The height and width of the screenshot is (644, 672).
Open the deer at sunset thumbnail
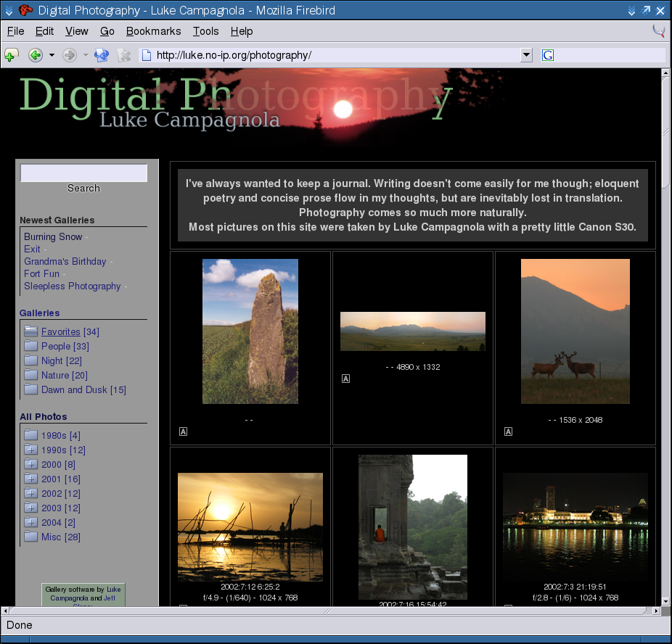pyautogui.click(x=575, y=331)
